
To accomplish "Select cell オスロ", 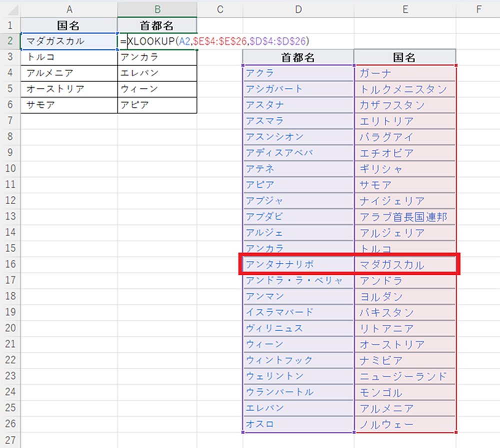I will click(x=298, y=424).
